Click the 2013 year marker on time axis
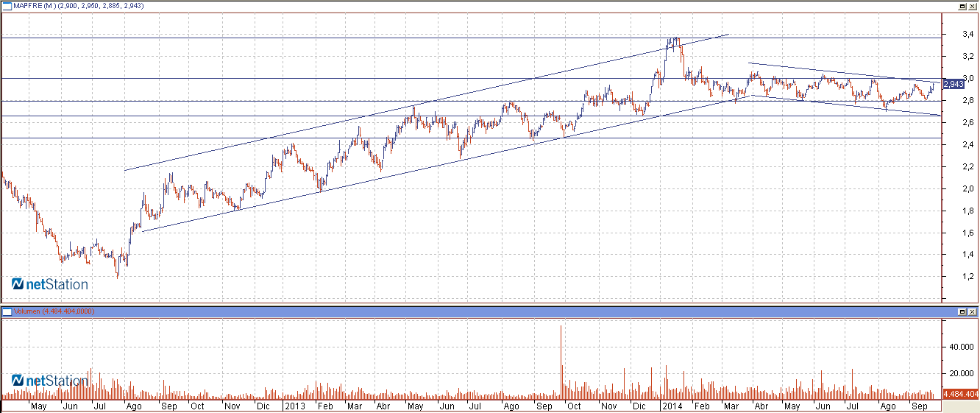Viewport: 980px width, 413px height. 295,406
